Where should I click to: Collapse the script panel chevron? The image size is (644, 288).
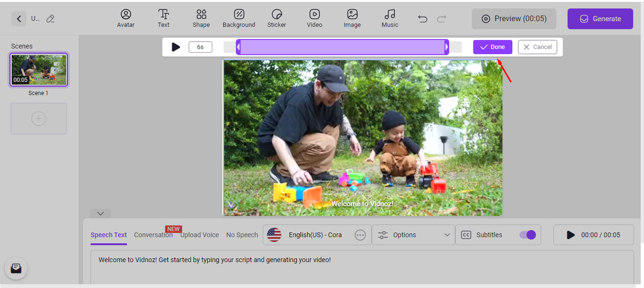(100, 214)
